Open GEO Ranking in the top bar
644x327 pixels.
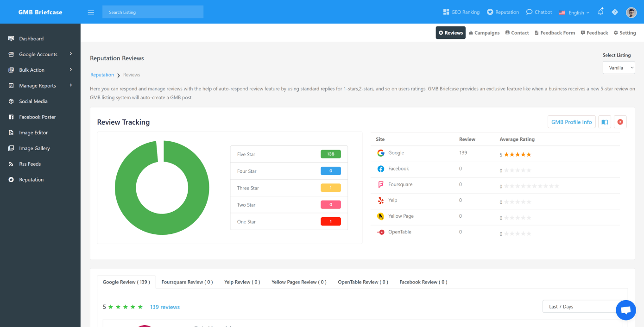click(x=461, y=12)
